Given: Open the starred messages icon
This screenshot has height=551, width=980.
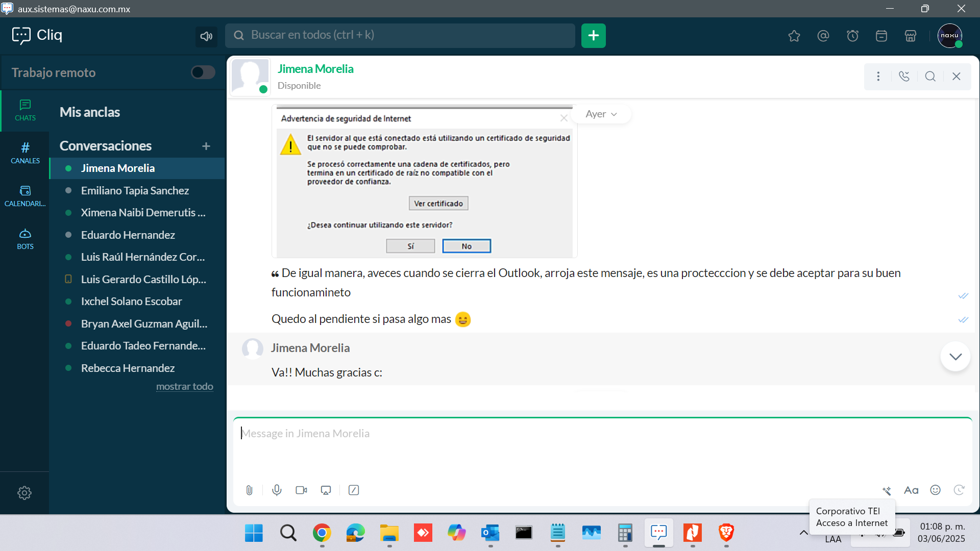Looking at the screenshot, I should point(794,36).
